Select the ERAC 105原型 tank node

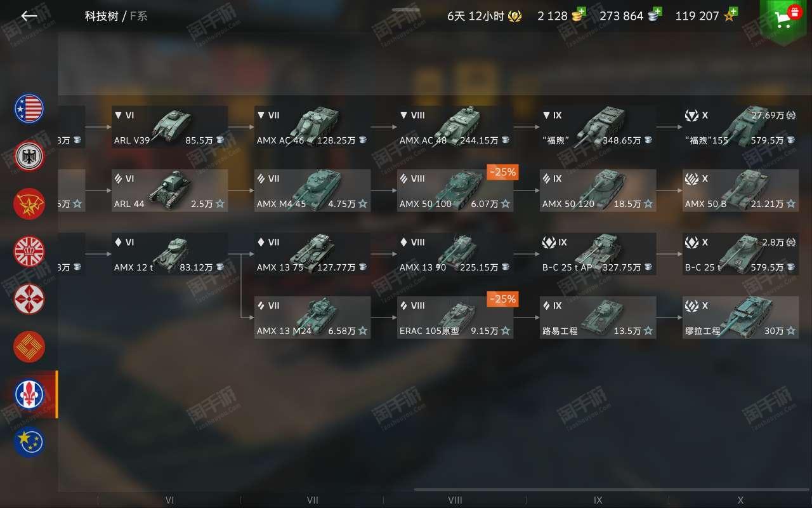455,317
